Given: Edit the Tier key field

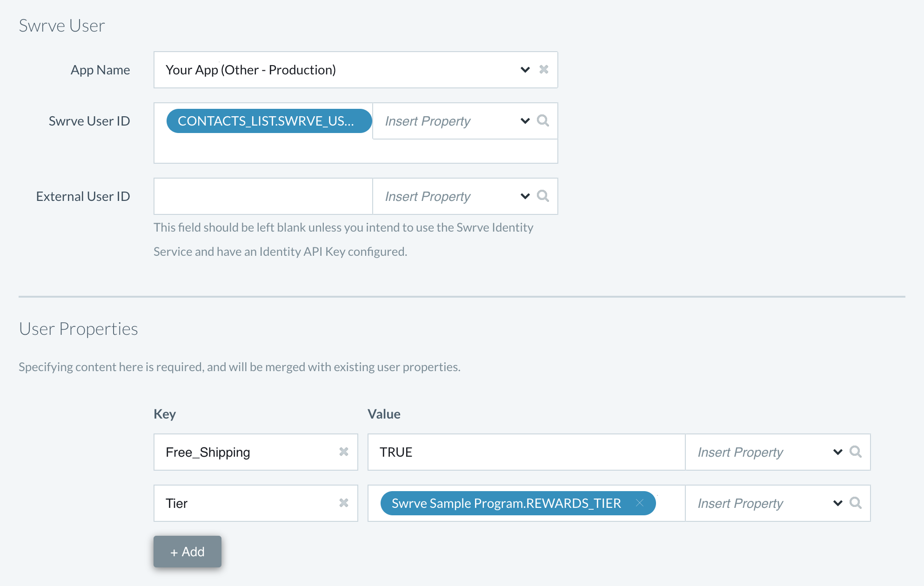Looking at the screenshot, I should click(x=247, y=503).
